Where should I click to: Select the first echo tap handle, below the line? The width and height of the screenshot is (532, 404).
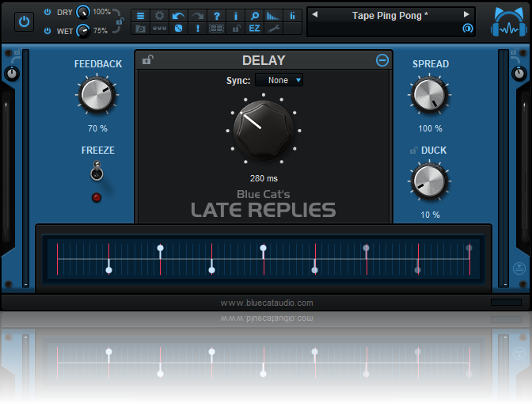[x=109, y=270]
